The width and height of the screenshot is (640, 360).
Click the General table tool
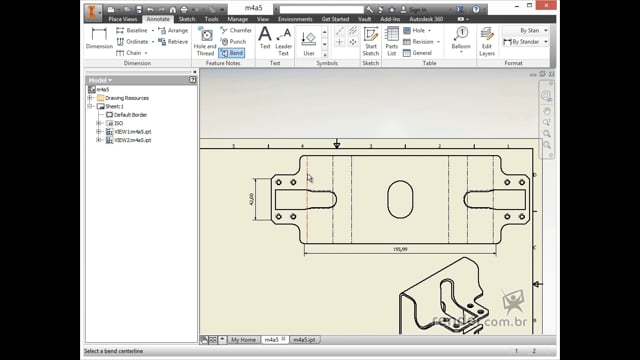pyautogui.click(x=417, y=53)
